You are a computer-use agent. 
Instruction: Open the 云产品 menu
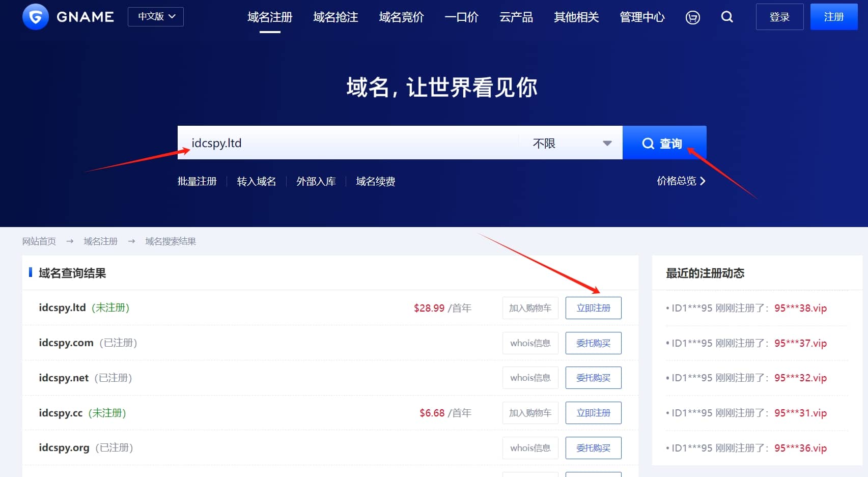click(516, 17)
